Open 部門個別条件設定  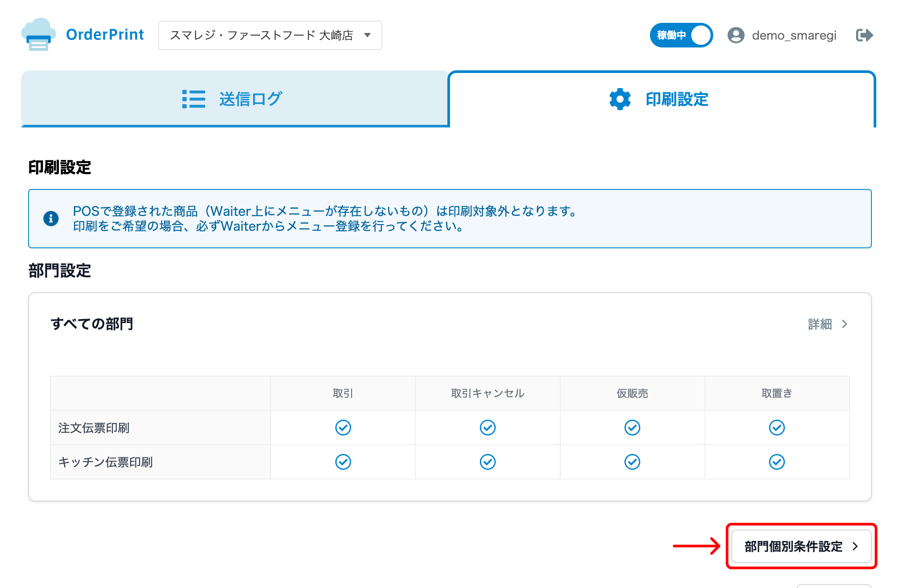(x=801, y=546)
